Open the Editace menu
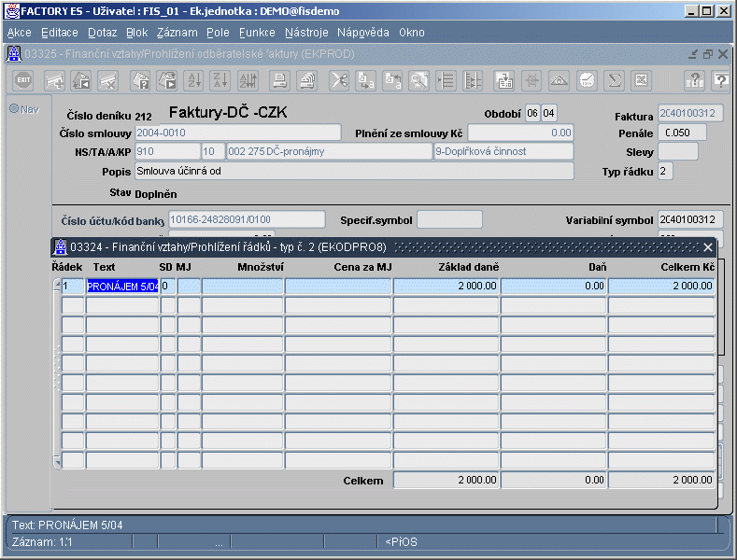 click(x=60, y=33)
